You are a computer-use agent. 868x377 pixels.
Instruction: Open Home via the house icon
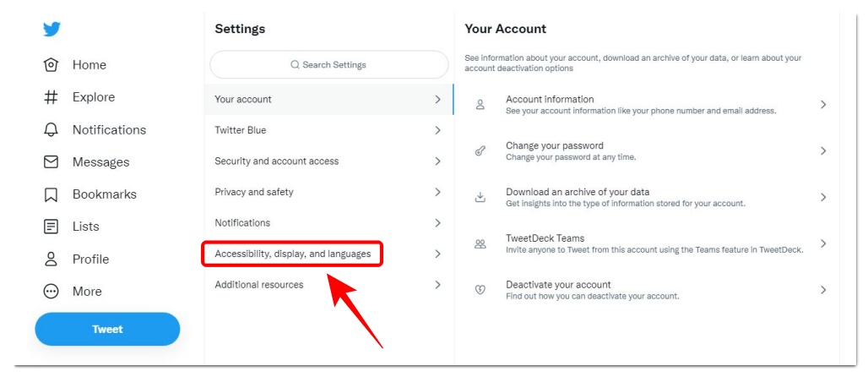tap(51, 65)
